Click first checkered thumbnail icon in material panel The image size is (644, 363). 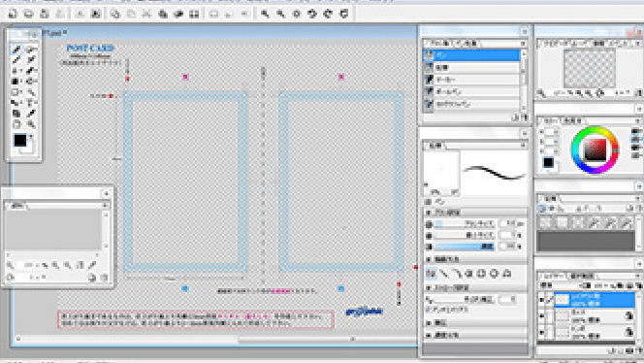point(545,223)
